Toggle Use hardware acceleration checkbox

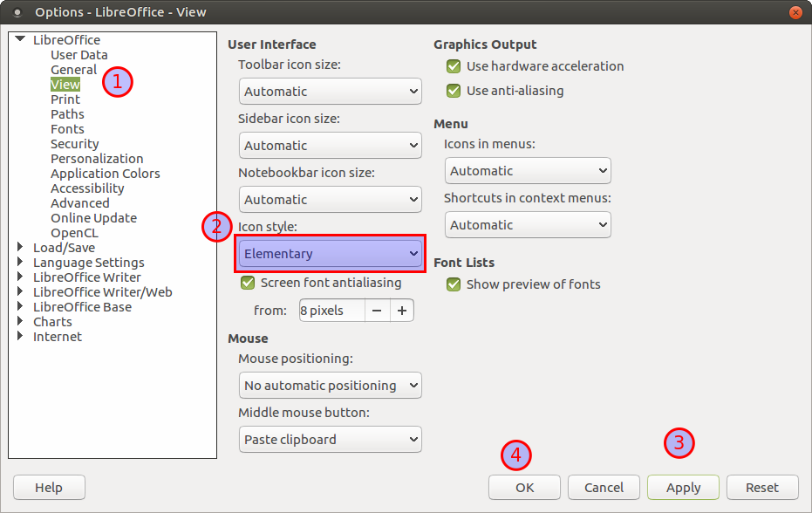coord(454,66)
